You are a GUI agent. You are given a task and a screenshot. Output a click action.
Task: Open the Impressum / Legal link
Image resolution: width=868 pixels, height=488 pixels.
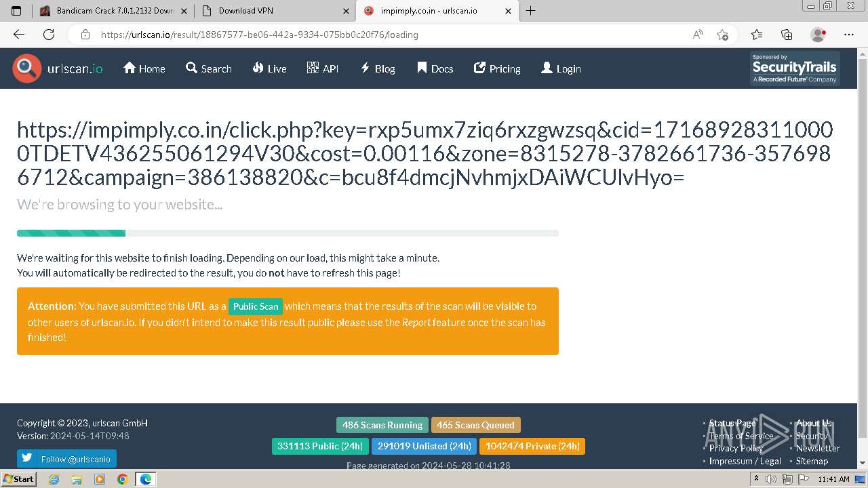click(745, 461)
